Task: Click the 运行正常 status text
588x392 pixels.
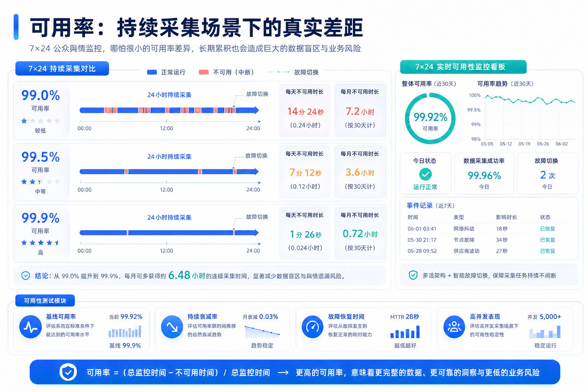Action: click(x=425, y=187)
